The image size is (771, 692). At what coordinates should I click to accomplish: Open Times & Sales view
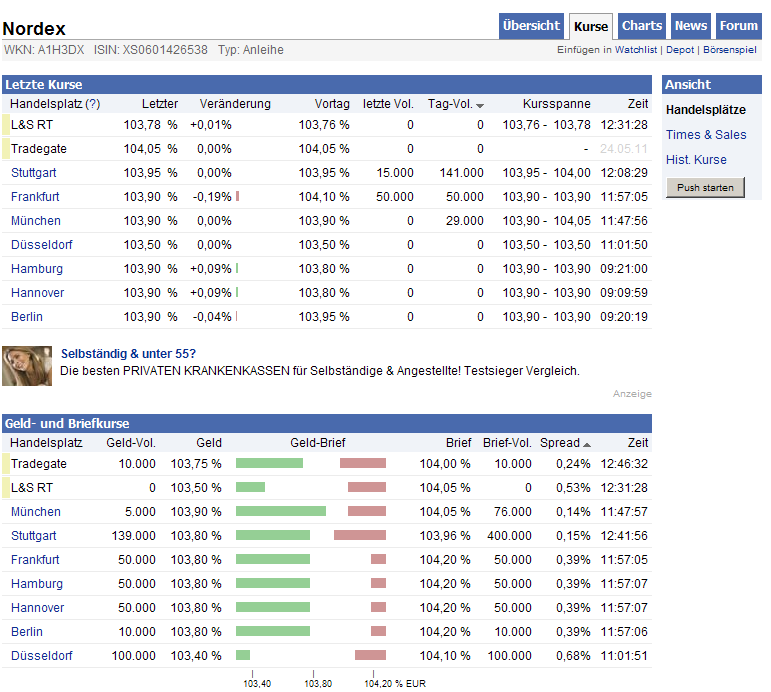click(x=706, y=135)
